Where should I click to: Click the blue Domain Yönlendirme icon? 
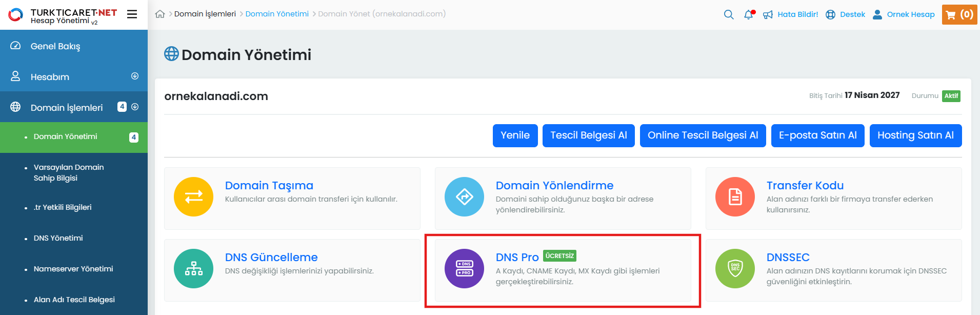tap(464, 196)
